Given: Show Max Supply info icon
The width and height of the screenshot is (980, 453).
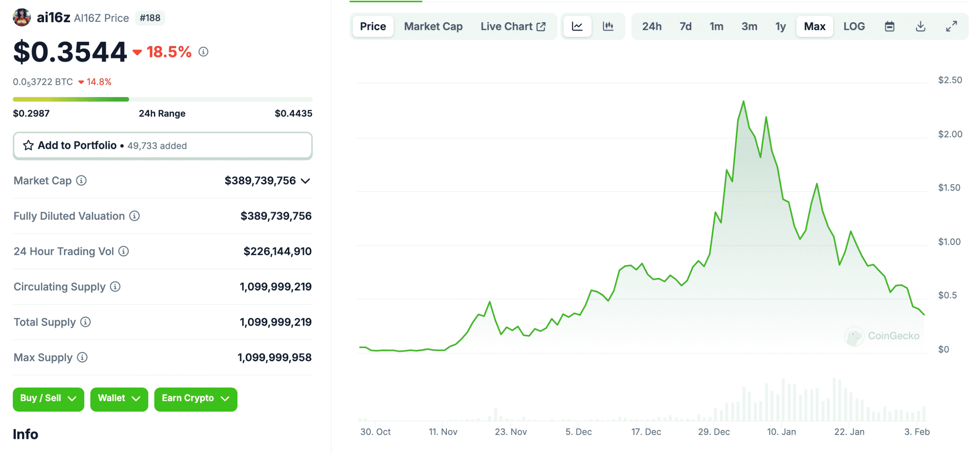Looking at the screenshot, I should [82, 357].
